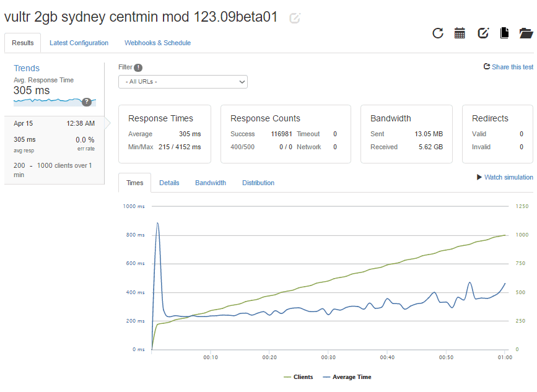Click the Share this test arrow icon

click(x=487, y=66)
